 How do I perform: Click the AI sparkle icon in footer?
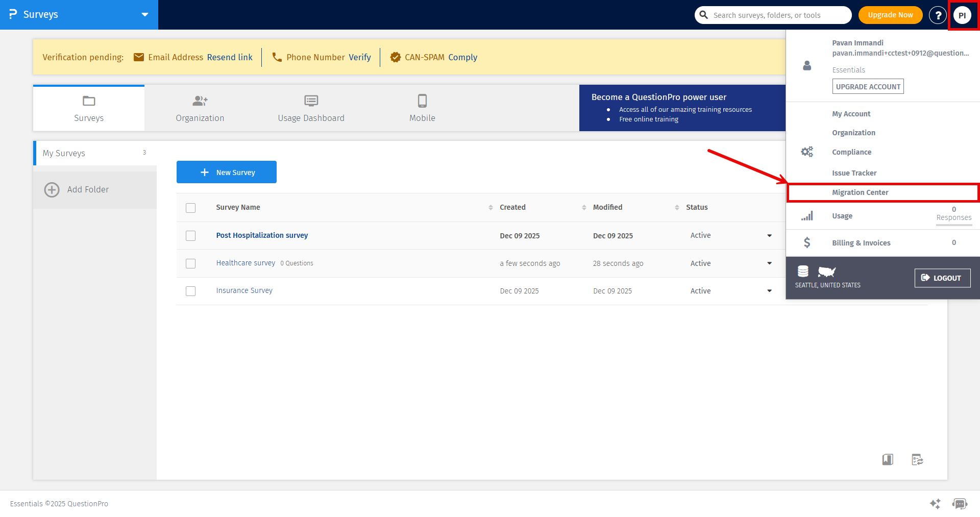point(935,504)
